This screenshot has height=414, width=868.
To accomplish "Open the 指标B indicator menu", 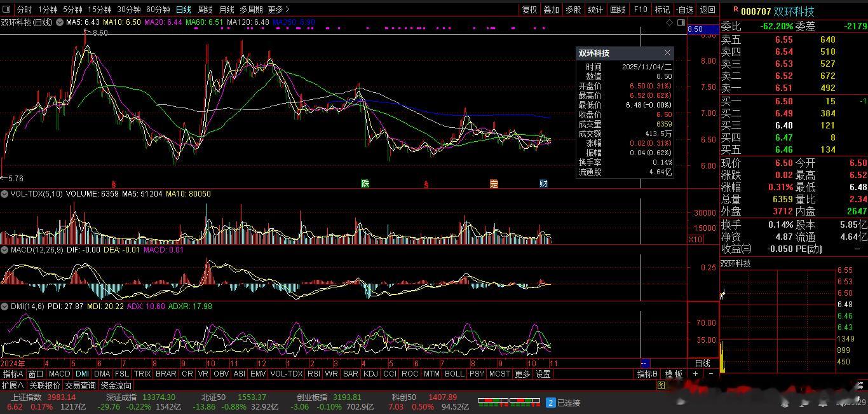I will pyautogui.click(x=648, y=374).
